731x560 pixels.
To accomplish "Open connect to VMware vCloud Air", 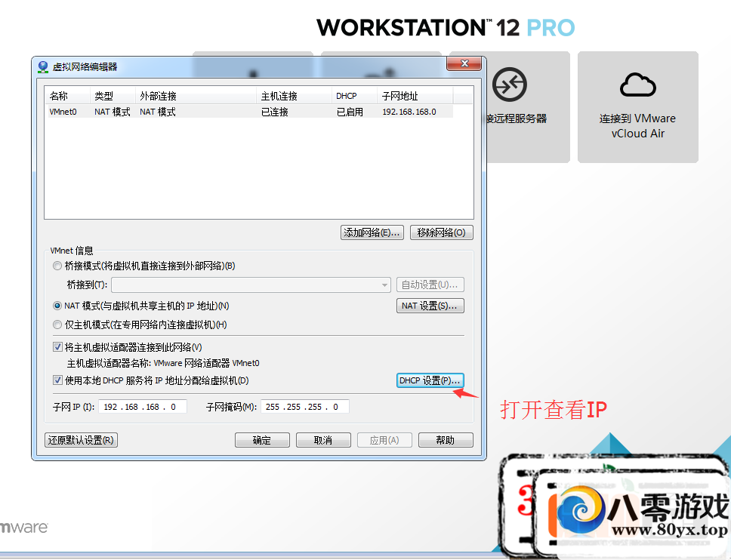I will [x=637, y=106].
